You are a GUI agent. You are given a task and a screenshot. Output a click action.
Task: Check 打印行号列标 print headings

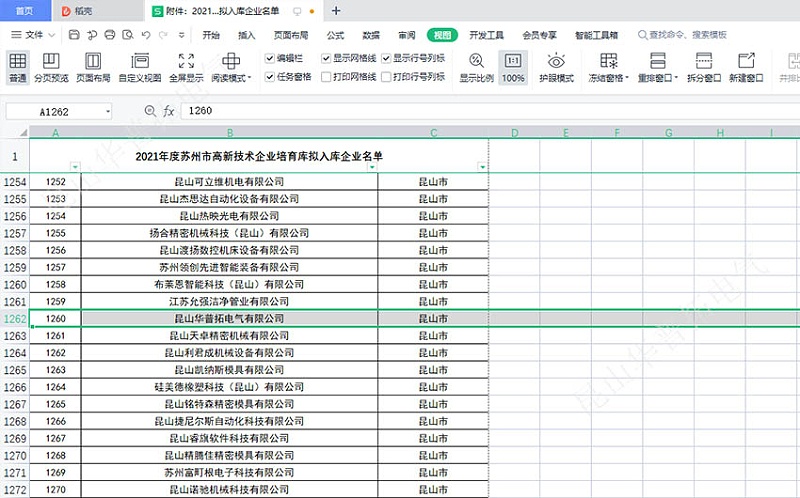386,77
